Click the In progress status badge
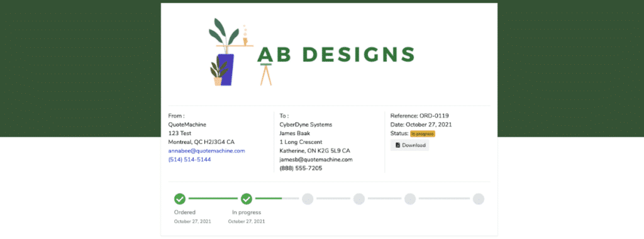This screenshot has height=239, width=644. 422,133
